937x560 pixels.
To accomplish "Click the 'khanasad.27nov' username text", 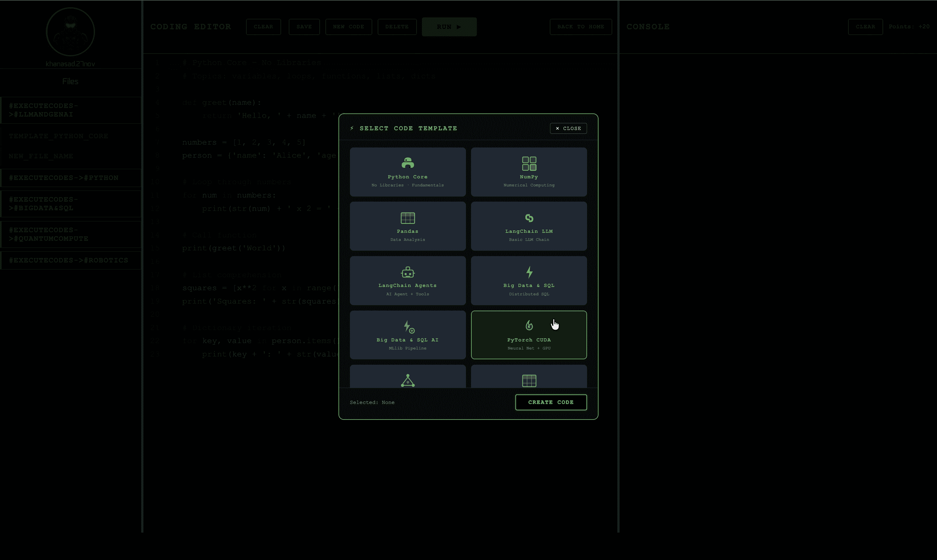I will 70,64.
